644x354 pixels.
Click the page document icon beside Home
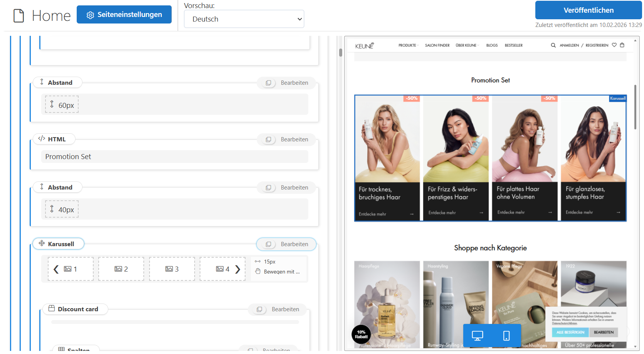[18, 16]
